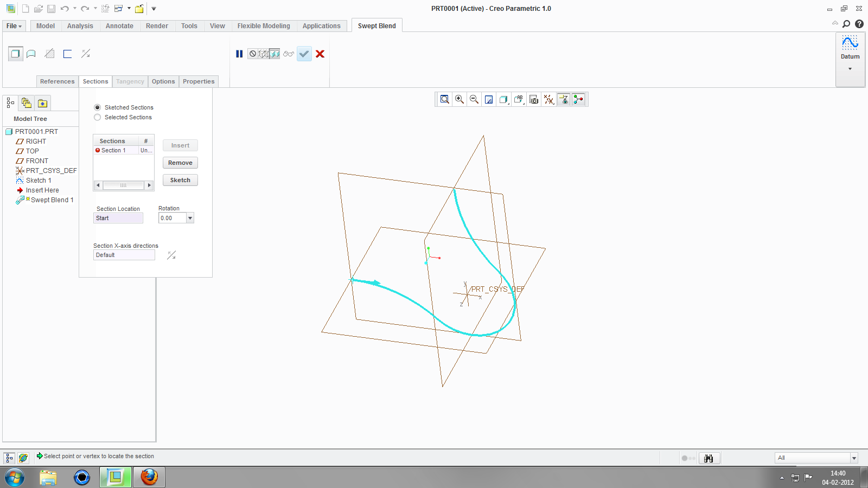
Task: Click the Close window folder icon
Action: pos(139,9)
